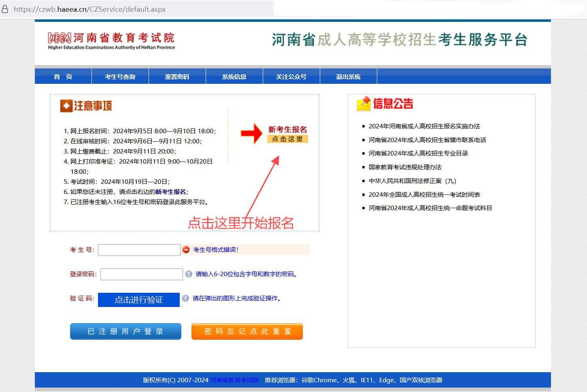This screenshot has height=392, width=587.
Task: Open 中华人民共和国刑法修正案（九） announcement
Action: coord(413,181)
